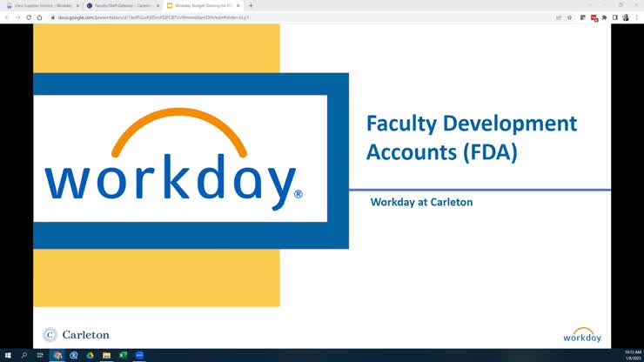Open the dark gray extension icon
The image size is (644, 362).
[583, 17]
